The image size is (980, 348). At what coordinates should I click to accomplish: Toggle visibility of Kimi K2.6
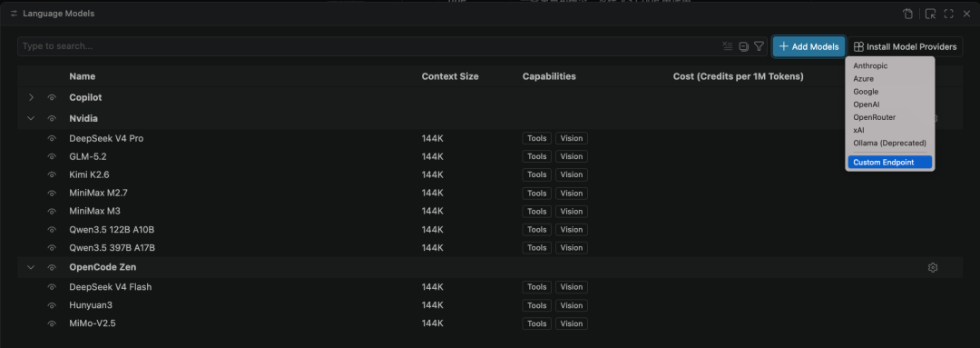[52, 174]
